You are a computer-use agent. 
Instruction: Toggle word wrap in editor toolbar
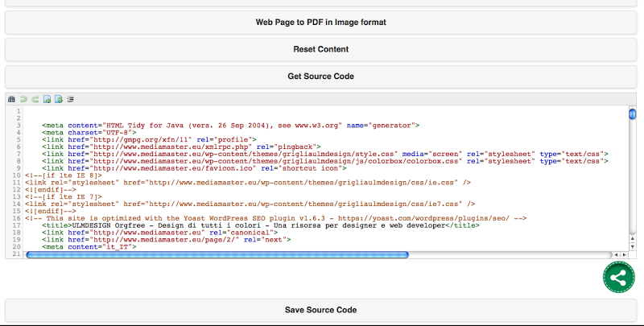pyautogui.click(x=71, y=99)
